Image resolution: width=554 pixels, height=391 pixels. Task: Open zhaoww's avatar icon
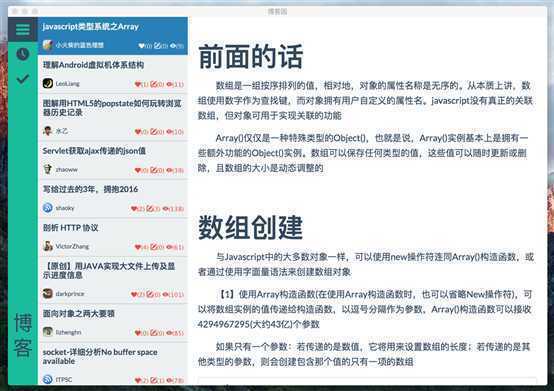click(x=48, y=169)
